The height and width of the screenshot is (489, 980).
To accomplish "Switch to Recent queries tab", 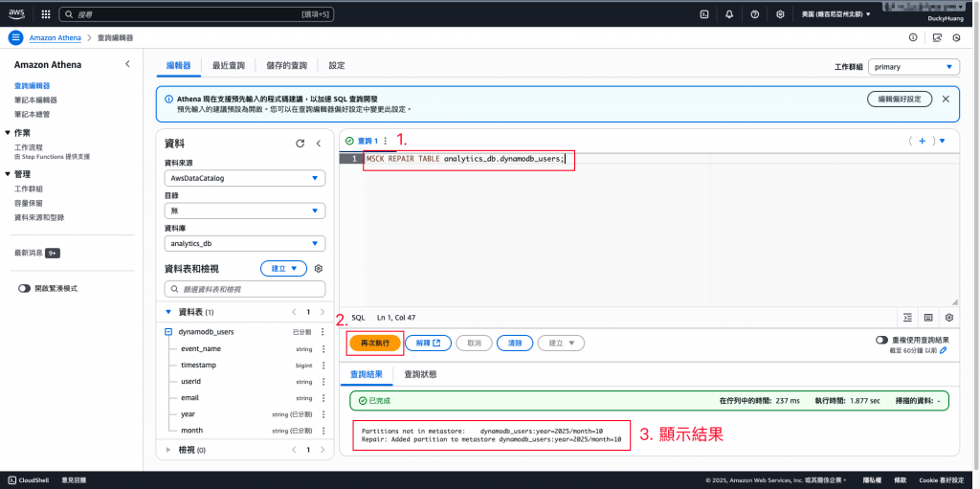I will (x=228, y=65).
